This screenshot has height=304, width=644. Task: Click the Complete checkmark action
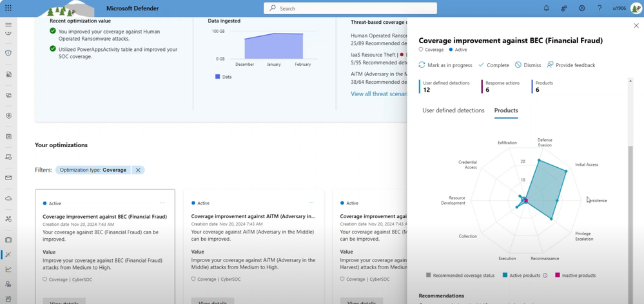tap(494, 65)
